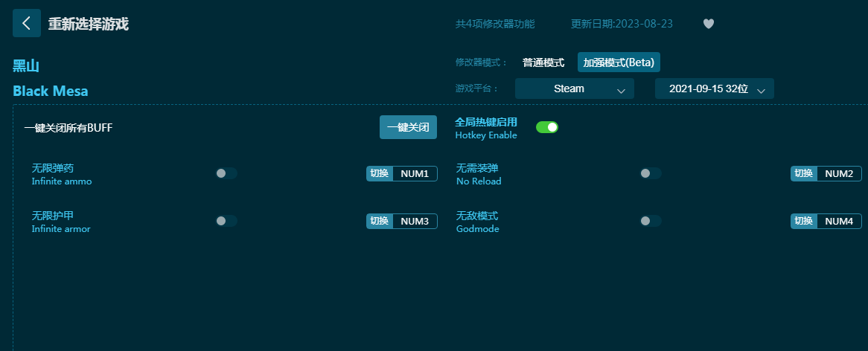Image resolution: width=868 pixels, height=351 pixels.
Task: Toggle the Infinite armor switch
Action: (226, 221)
